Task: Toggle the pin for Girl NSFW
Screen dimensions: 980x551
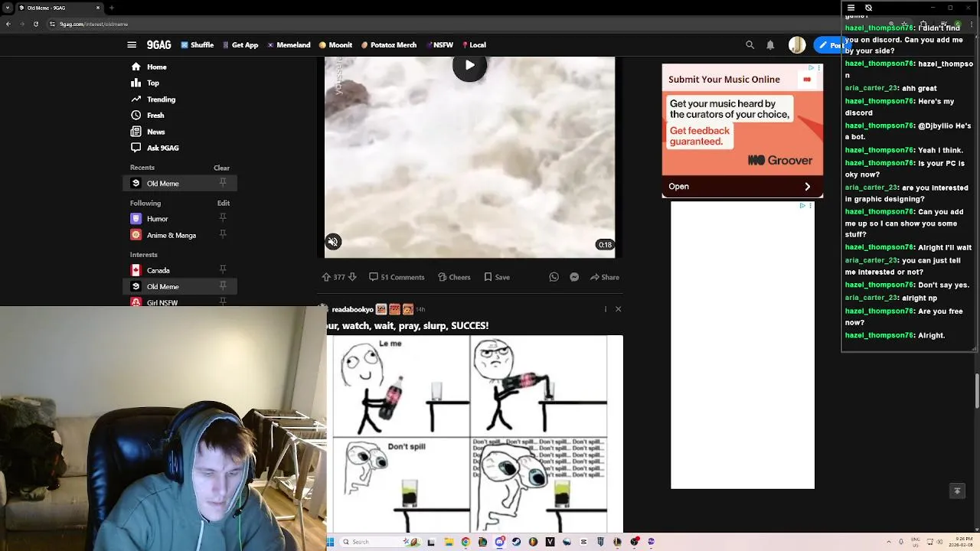Action: 223,302
